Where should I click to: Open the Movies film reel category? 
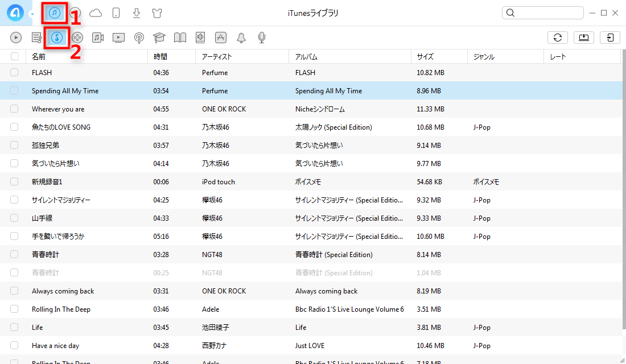tap(77, 38)
